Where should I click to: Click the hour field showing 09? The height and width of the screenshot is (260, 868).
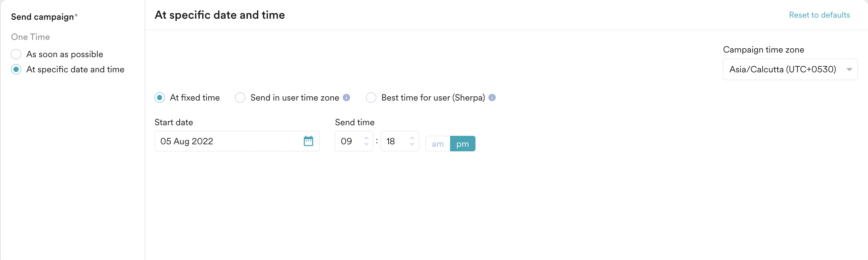pos(354,141)
